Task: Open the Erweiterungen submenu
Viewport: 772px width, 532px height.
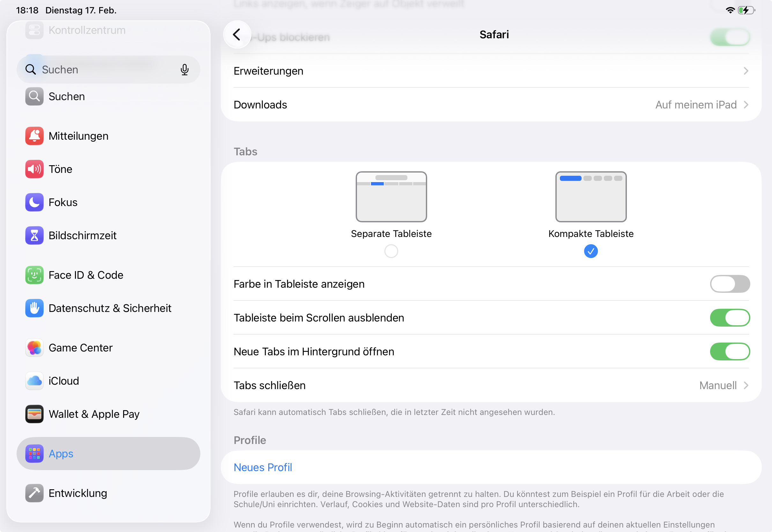Action: click(491, 71)
